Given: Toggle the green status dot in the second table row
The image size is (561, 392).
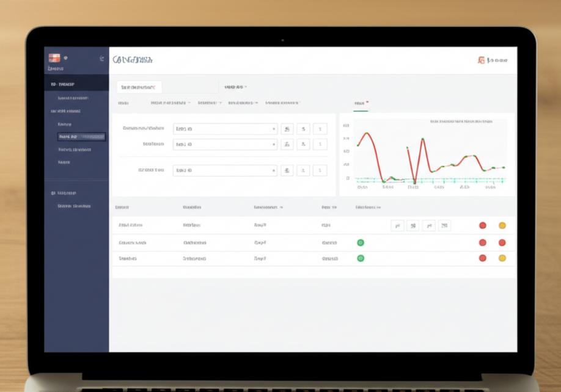Looking at the screenshot, I should [361, 242].
